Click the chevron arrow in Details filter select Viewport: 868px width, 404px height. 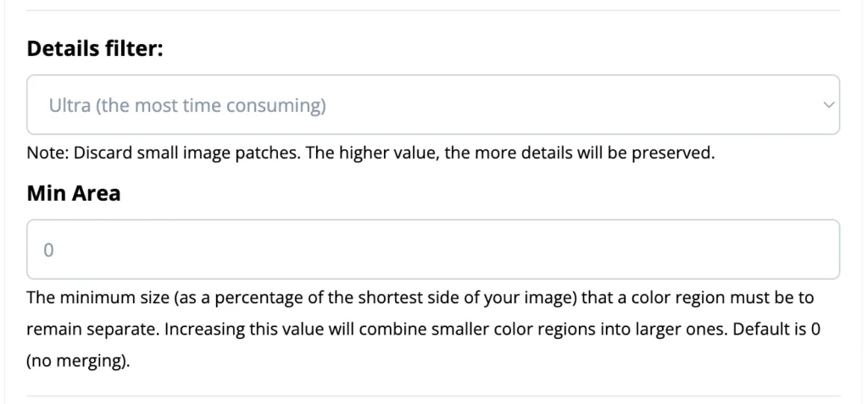tap(829, 105)
